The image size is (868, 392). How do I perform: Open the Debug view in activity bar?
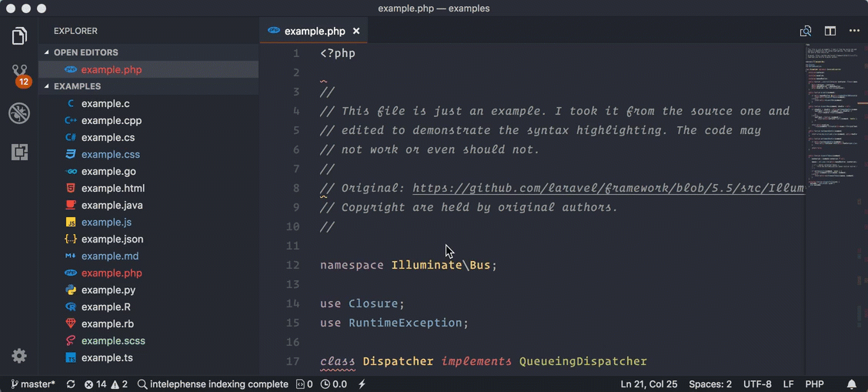pyautogui.click(x=19, y=113)
